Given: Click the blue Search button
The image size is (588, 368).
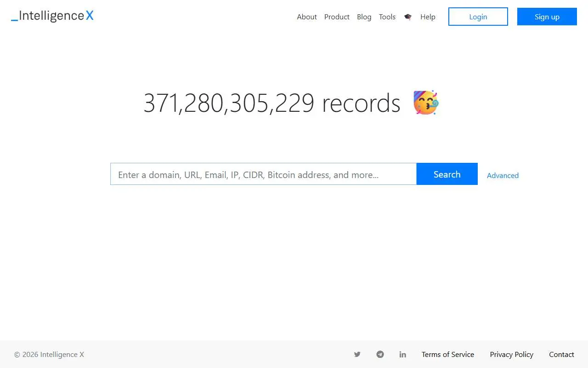Looking at the screenshot, I should pos(447,174).
